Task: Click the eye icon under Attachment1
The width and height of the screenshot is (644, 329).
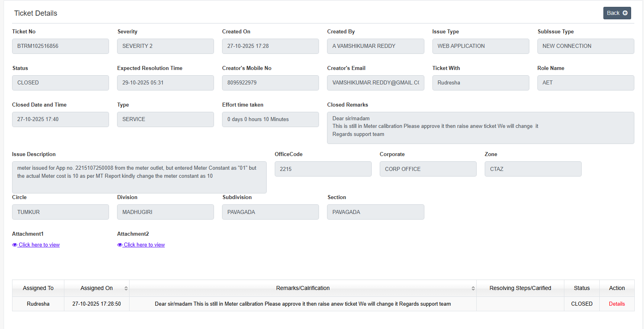Action: pos(15,245)
